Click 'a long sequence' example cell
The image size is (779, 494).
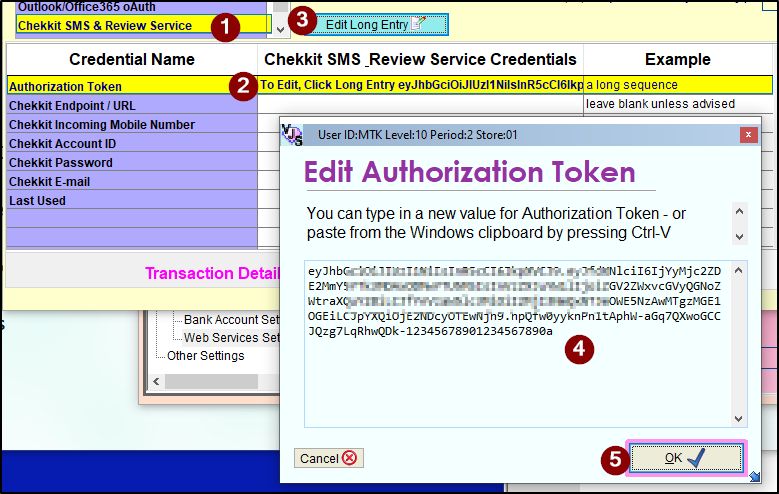coord(678,85)
